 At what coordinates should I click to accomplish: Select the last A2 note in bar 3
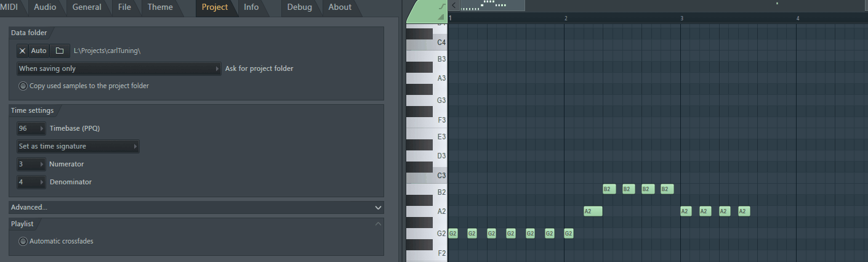[x=744, y=211]
